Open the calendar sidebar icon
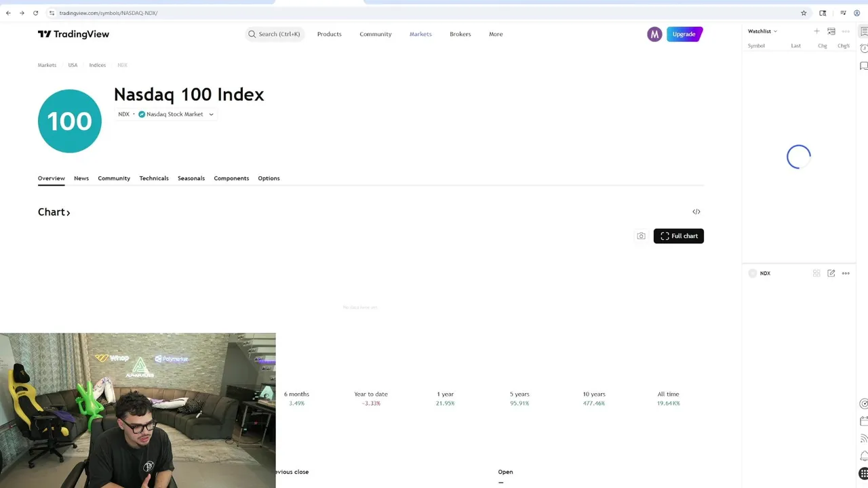 coord(863,421)
